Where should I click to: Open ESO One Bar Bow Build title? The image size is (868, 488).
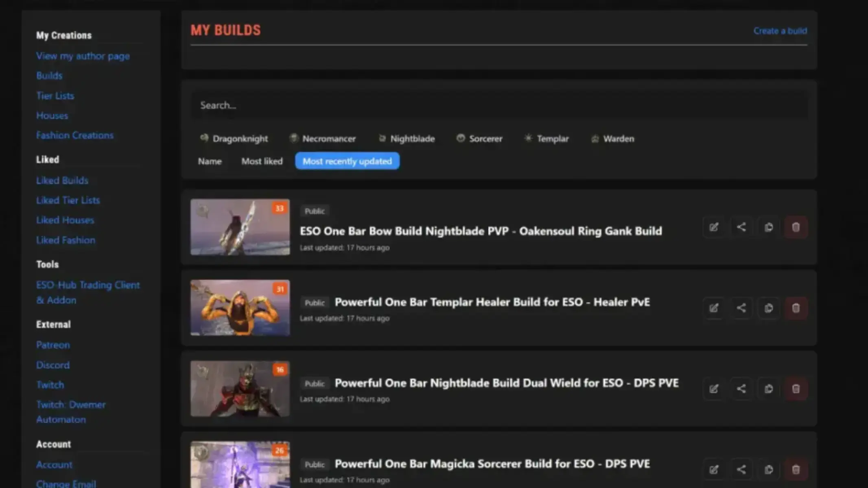point(481,231)
